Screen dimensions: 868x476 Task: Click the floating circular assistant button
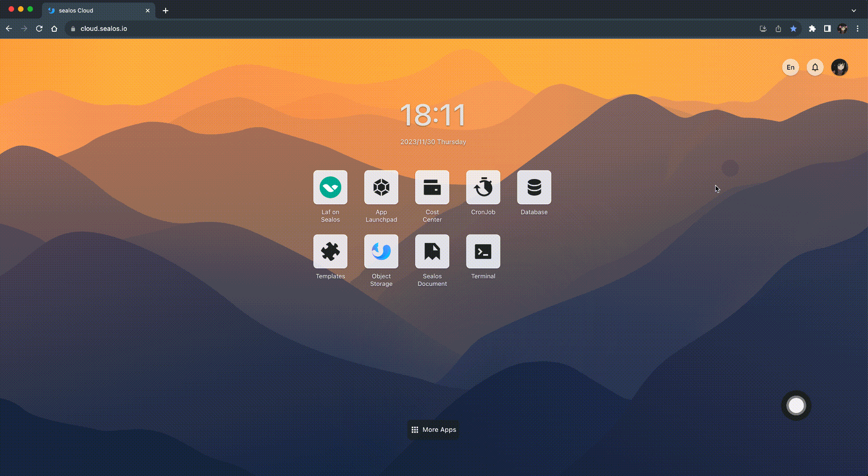tap(796, 405)
